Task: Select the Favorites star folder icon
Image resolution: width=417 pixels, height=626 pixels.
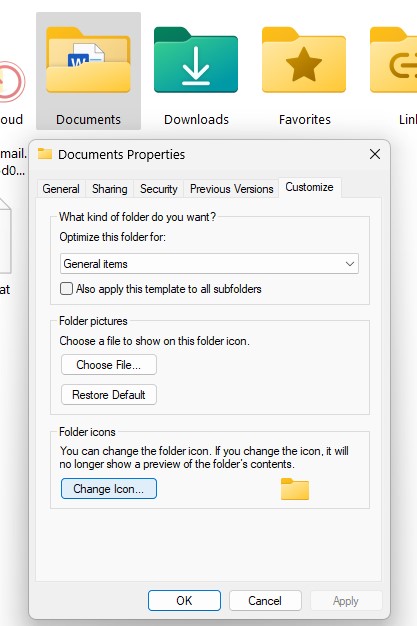Action: 304,60
